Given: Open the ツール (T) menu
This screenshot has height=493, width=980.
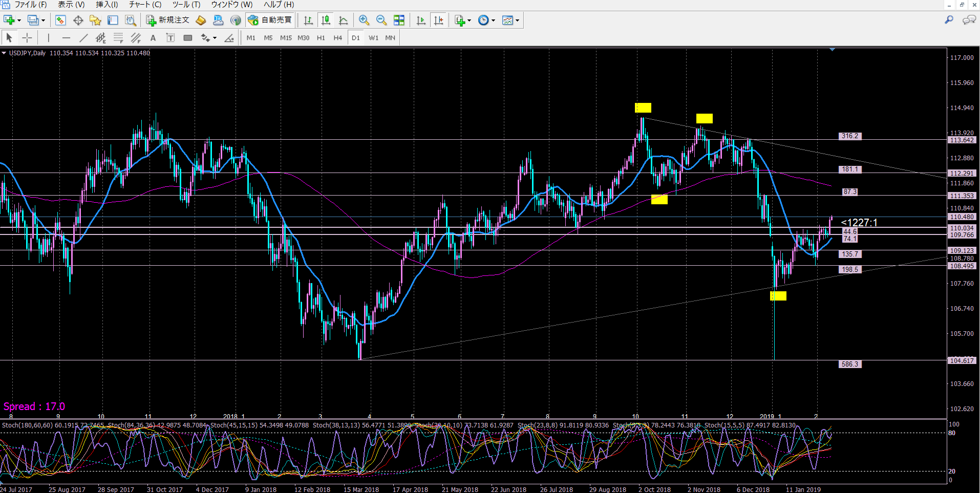Looking at the screenshot, I should click(186, 5).
